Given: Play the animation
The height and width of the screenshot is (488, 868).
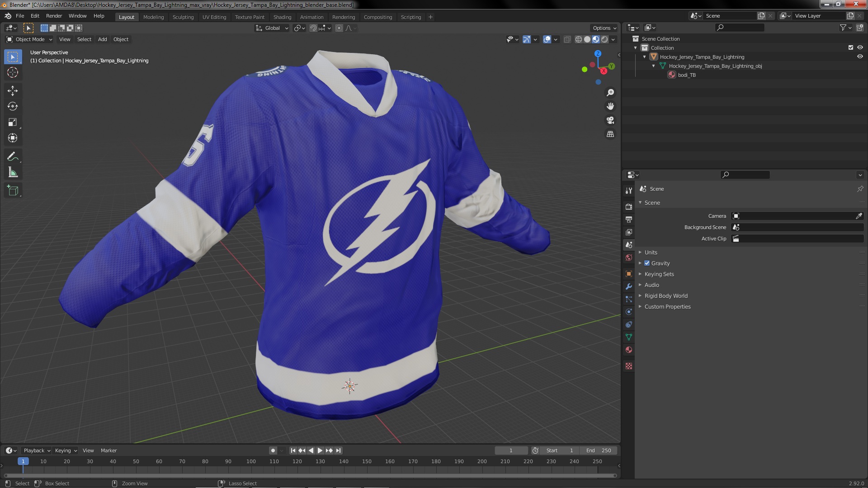Looking at the screenshot, I should pyautogui.click(x=320, y=450).
